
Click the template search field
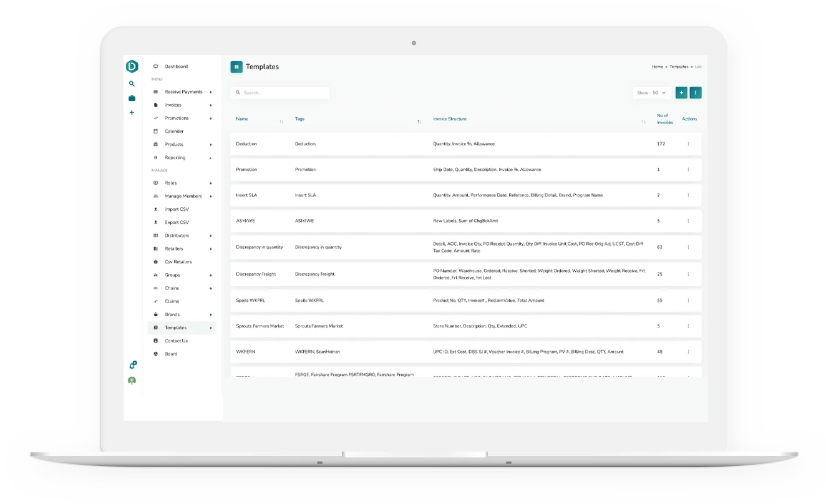(280, 92)
